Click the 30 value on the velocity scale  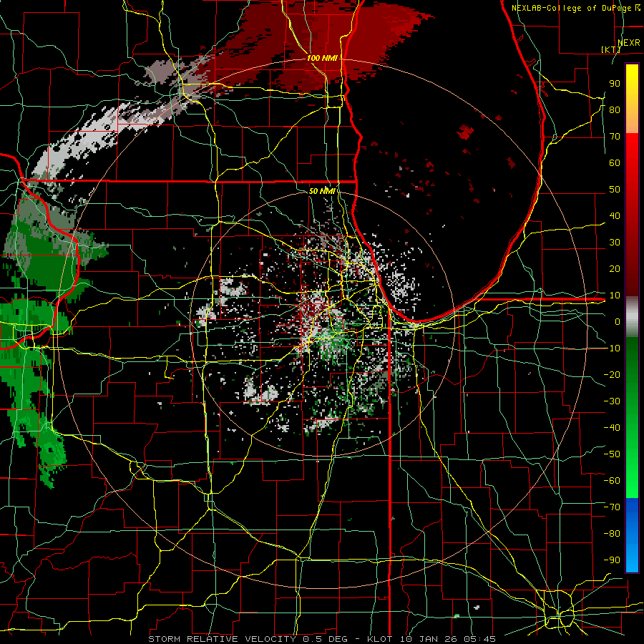pyautogui.click(x=615, y=243)
